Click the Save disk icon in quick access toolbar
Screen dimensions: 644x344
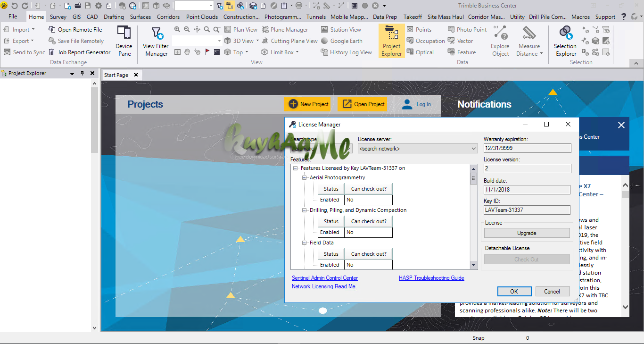tap(88, 6)
